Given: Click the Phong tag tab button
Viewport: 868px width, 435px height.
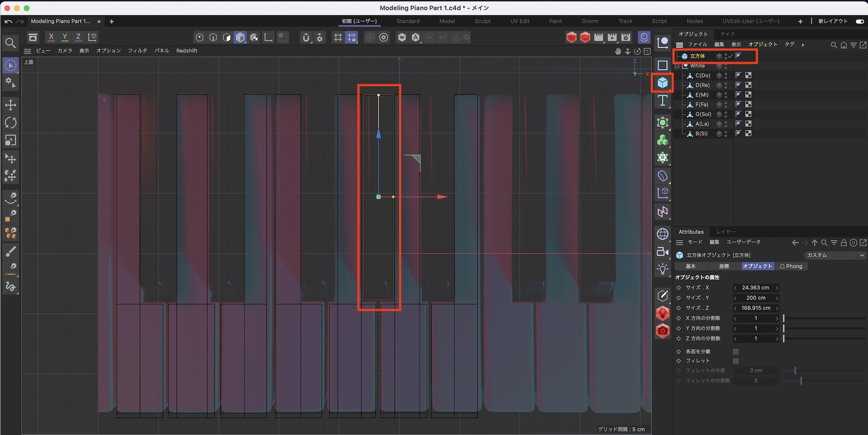Looking at the screenshot, I should 791,267.
